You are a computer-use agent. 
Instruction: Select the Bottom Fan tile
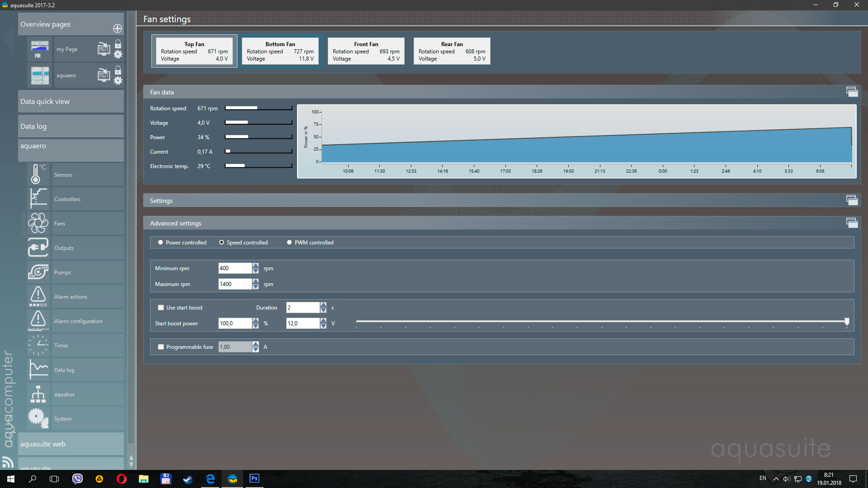pyautogui.click(x=280, y=51)
